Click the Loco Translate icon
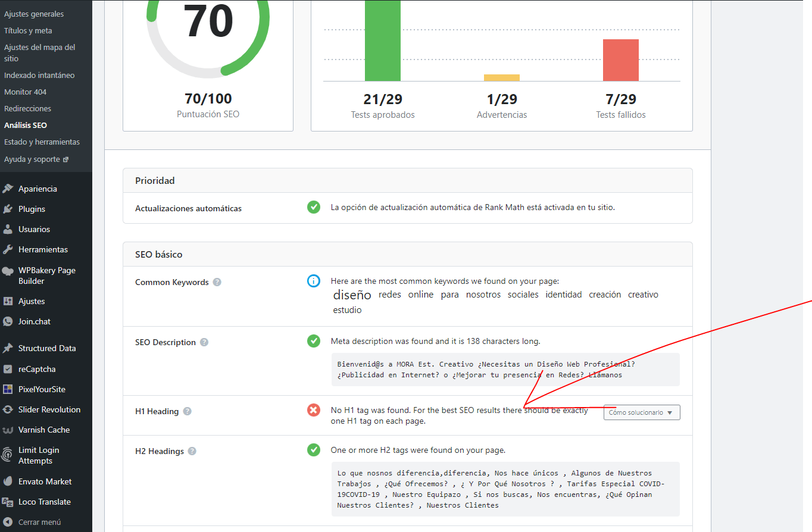 [8, 502]
